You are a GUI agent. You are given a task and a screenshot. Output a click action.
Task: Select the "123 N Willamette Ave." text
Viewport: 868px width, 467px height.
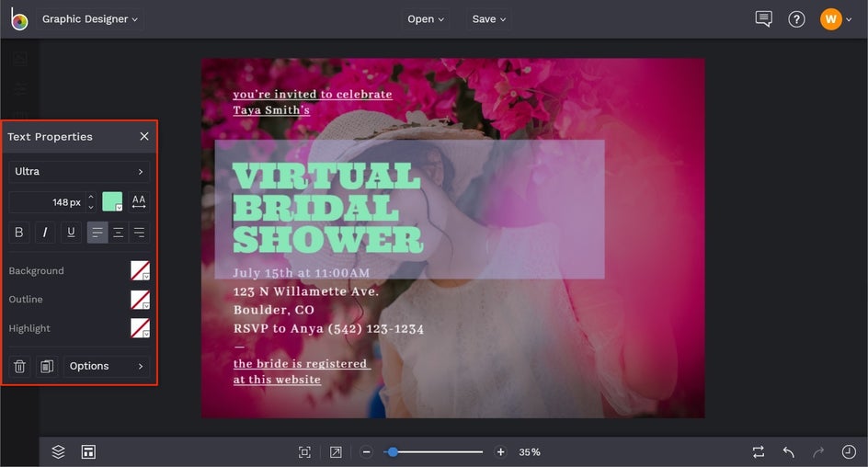[306, 291]
